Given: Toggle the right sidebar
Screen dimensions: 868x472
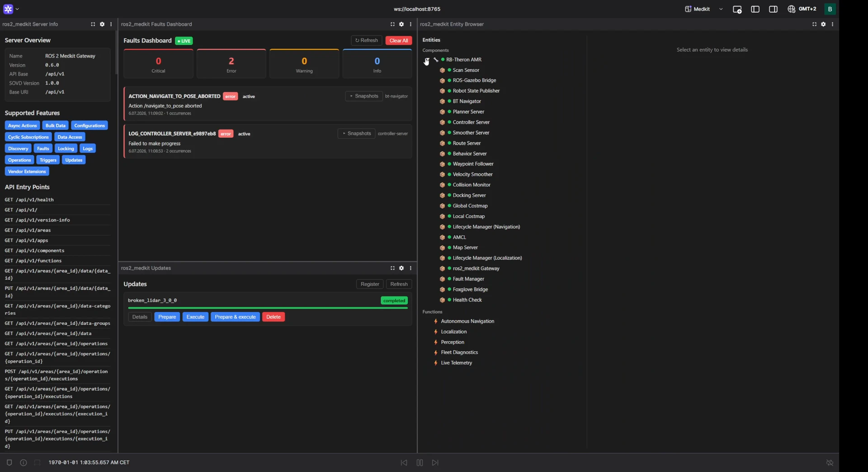Looking at the screenshot, I should tap(773, 9).
